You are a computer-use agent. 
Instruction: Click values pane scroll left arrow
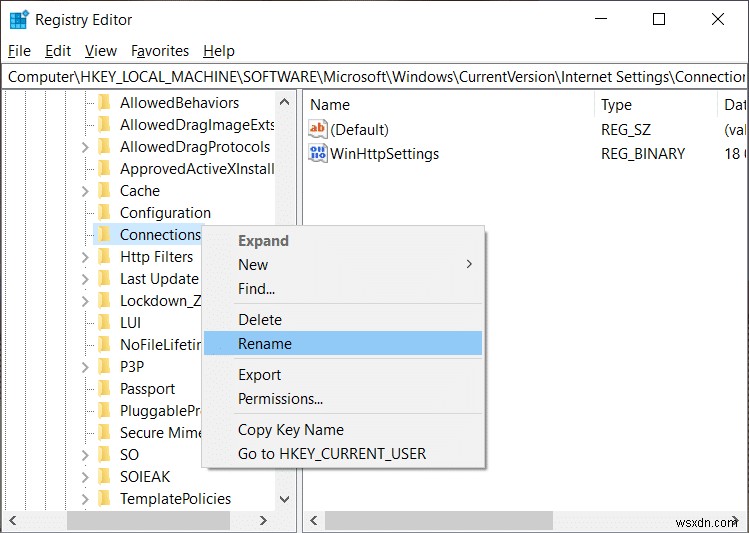[313, 520]
